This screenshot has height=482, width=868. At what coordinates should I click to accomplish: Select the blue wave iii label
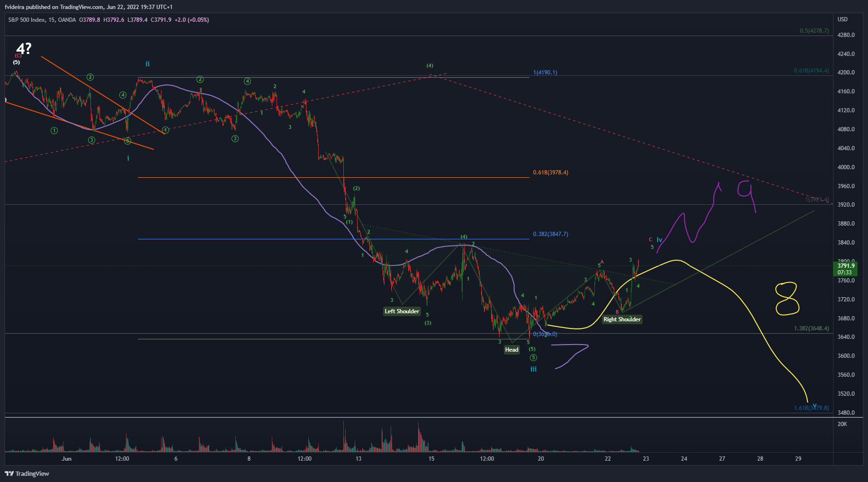533,369
